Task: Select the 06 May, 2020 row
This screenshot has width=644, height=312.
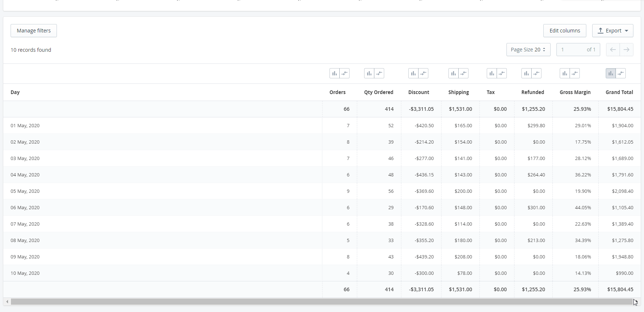Action: [322, 207]
